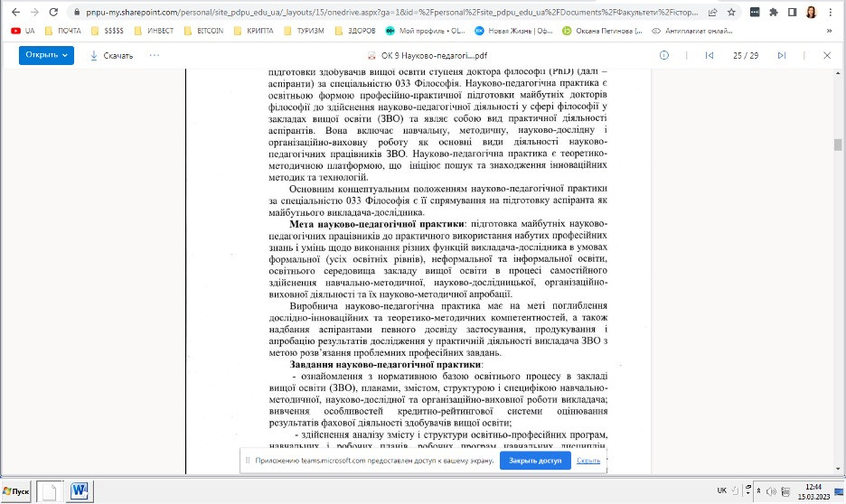Viewport: 846px width, 504px height.
Task: Open the volume speaker tray icon
Action: point(771,491)
